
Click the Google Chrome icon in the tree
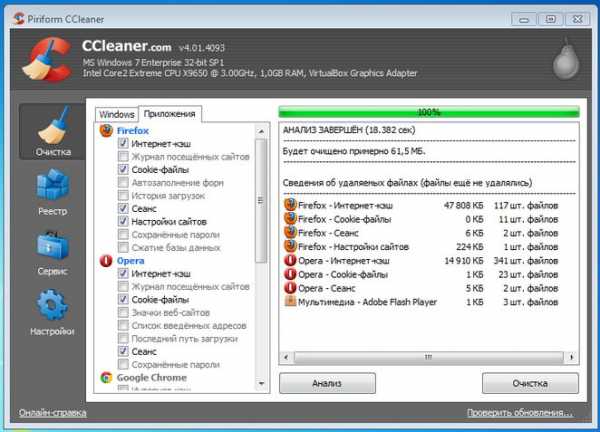point(106,377)
